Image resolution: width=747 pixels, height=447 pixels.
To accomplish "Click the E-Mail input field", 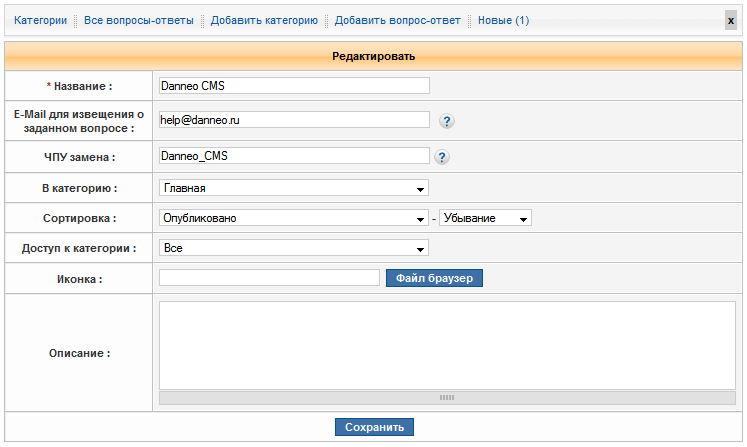I will click(294, 120).
